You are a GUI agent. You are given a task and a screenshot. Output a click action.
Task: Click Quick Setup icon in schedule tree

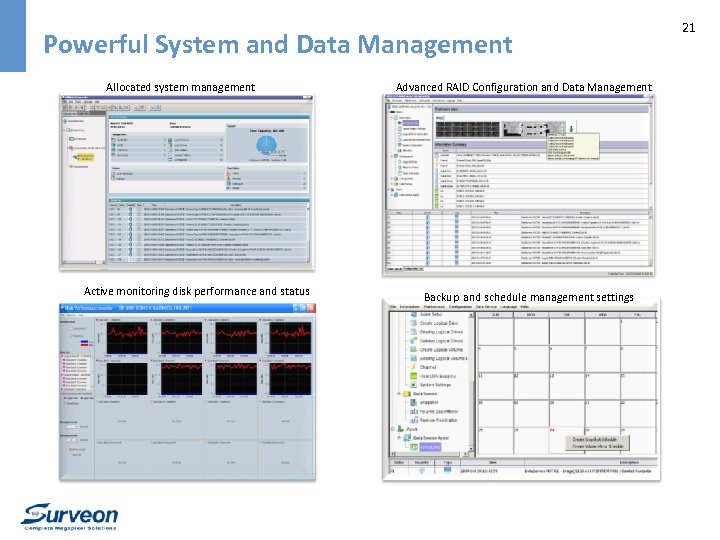point(413,314)
